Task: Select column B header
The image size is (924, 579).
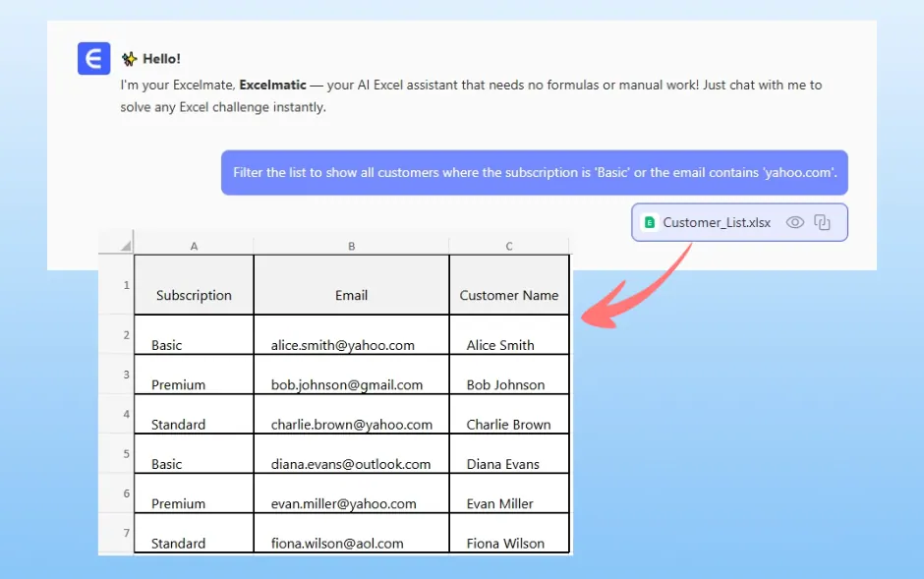Action: 351,246
